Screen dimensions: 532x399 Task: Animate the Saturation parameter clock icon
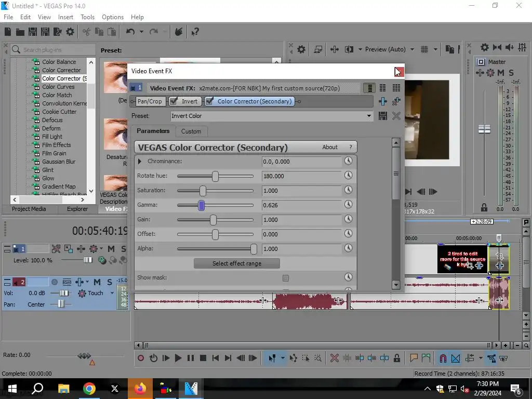(x=348, y=190)
